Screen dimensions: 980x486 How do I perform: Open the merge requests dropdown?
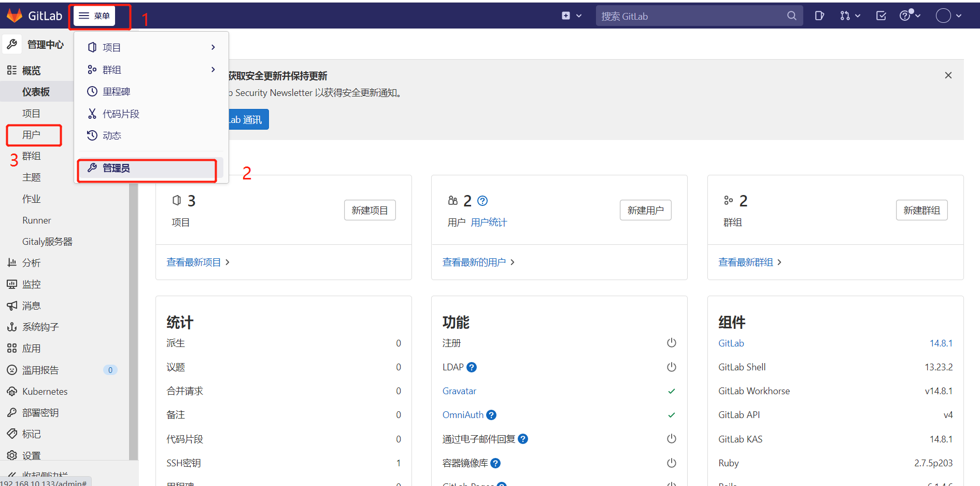850,16
